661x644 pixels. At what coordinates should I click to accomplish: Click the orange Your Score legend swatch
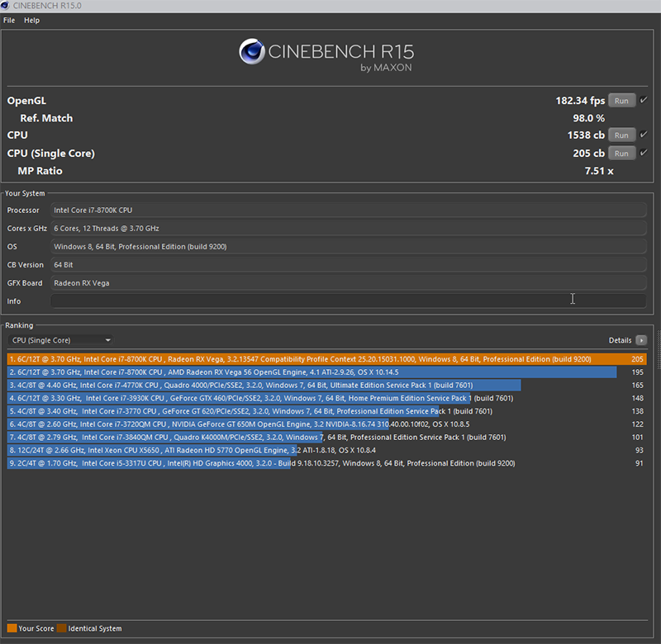tap(12, 628)
